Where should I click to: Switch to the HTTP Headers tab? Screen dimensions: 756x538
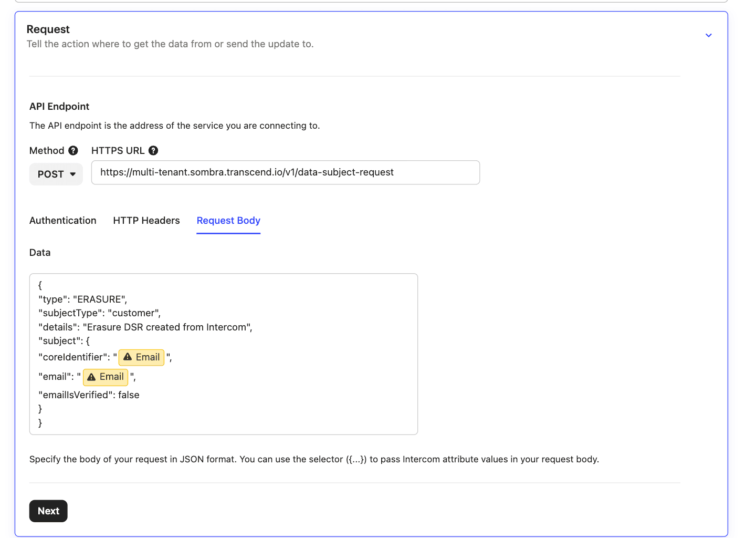pyautogui.click(x=146, y=220)
